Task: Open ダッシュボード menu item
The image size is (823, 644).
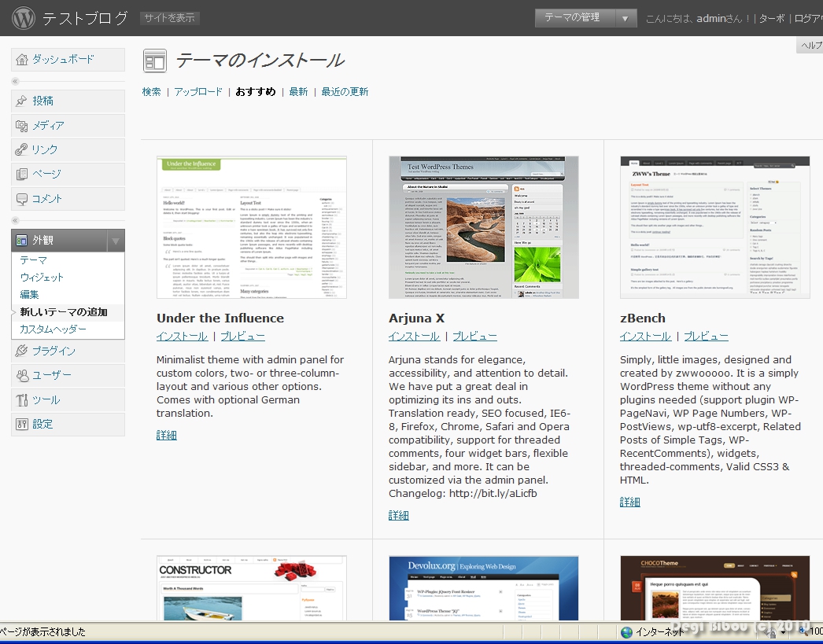Action: pos(68,59)
